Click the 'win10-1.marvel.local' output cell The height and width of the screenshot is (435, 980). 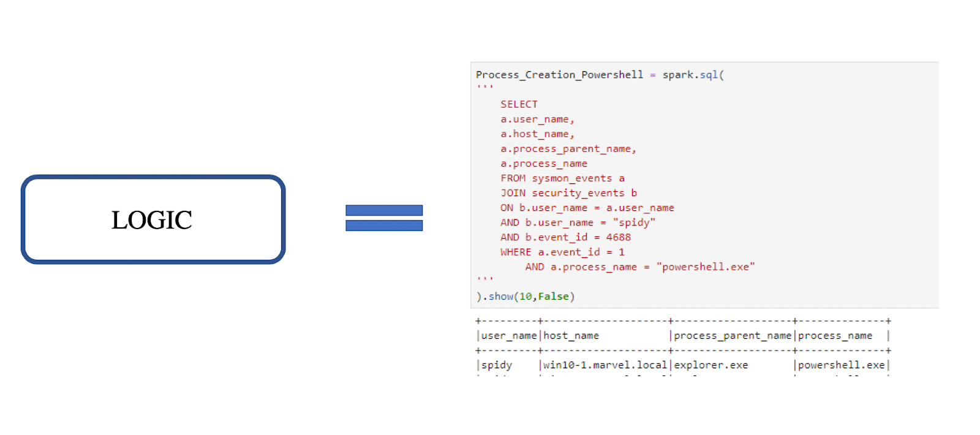[x=605, y=365]
